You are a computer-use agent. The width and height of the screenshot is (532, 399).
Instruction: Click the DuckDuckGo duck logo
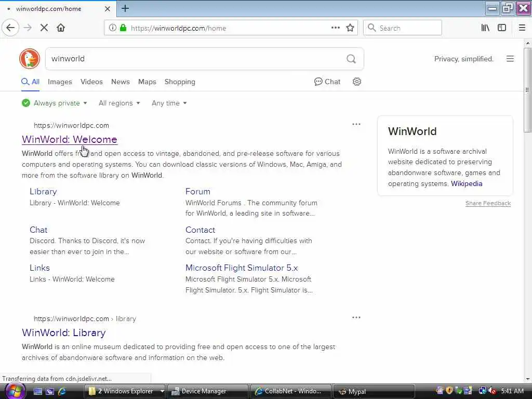[30, 59]
